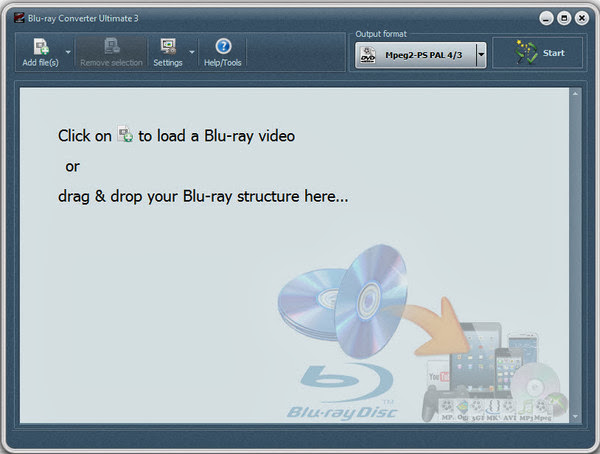Click the scrollbar up arrow
This screenshot has height=454, width=600.
pos(575,93)
